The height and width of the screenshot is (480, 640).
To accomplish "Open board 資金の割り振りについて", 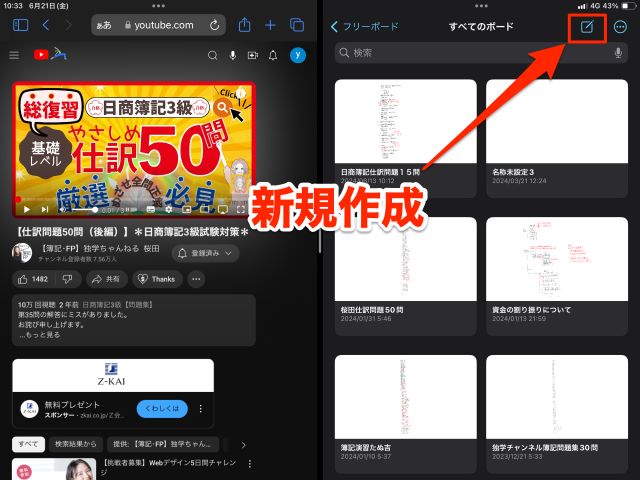I will click(x=557, y=276).
